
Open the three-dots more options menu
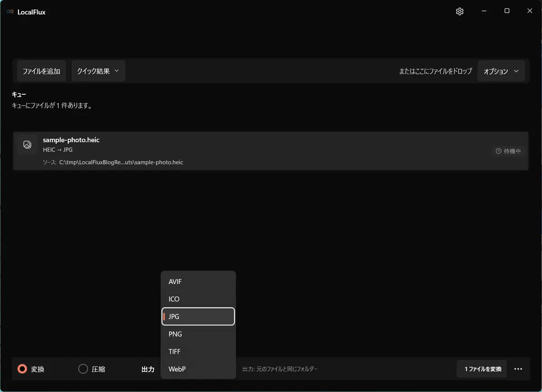[x=518, y=369]
